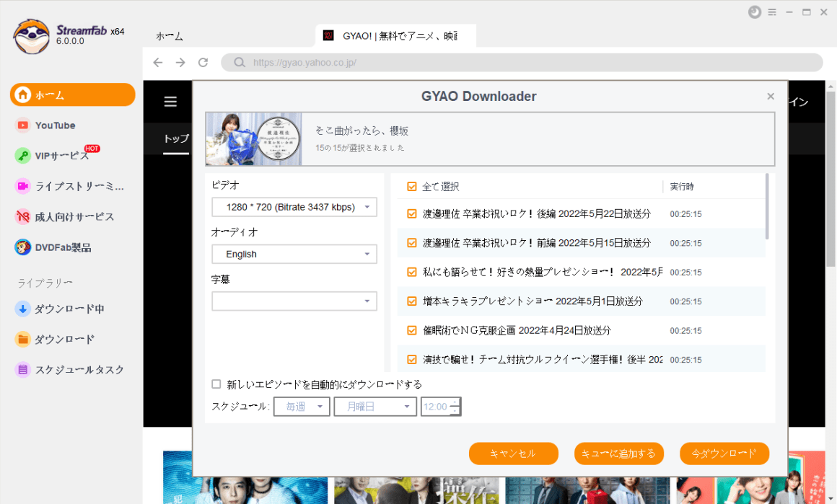837x504 pixels.
Task: Open ダウンロード folder icon
Action: pyautogui.click(x=23, y=339)
